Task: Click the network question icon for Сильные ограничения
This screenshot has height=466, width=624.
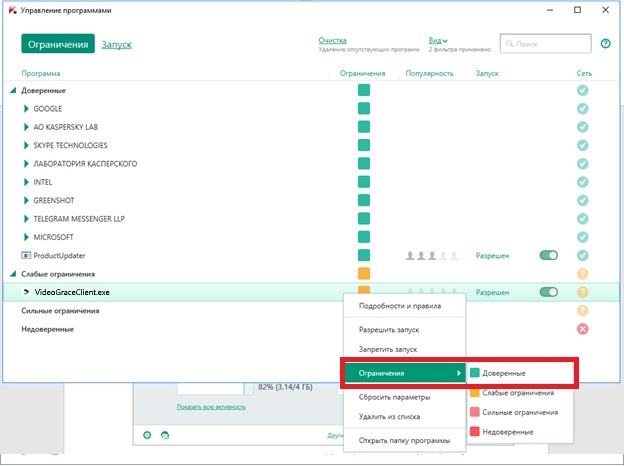Action: [x=583, y=310]
